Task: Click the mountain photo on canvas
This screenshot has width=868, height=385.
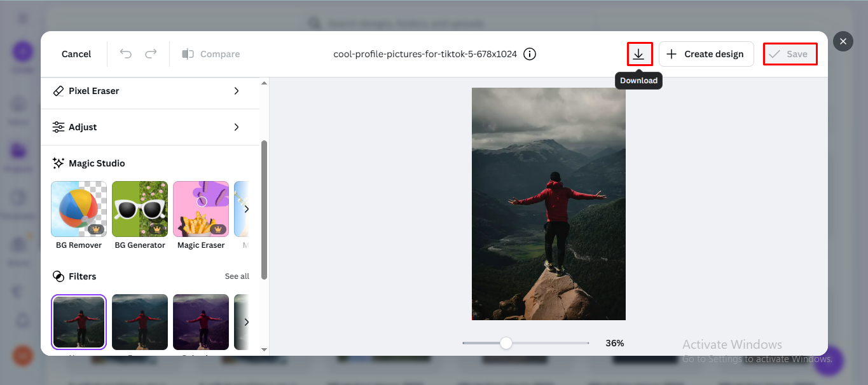Action: [x=549, y=204]
